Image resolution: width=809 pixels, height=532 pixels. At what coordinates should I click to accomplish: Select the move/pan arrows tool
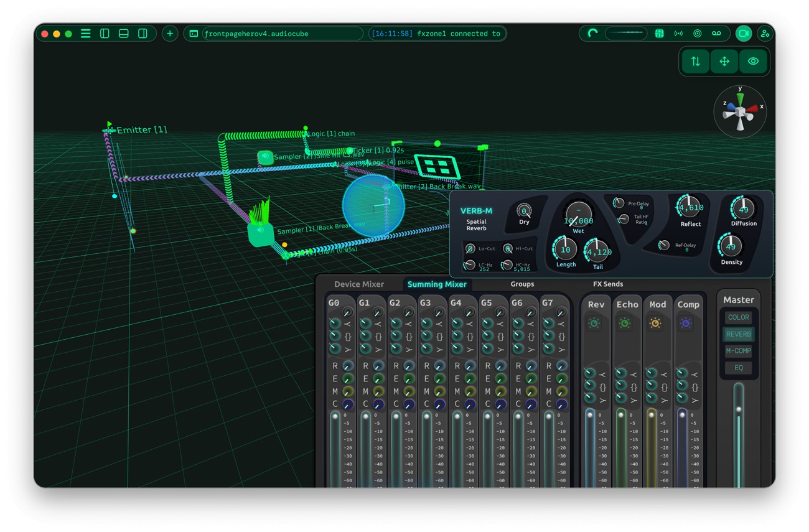click(x=724, y=62)
